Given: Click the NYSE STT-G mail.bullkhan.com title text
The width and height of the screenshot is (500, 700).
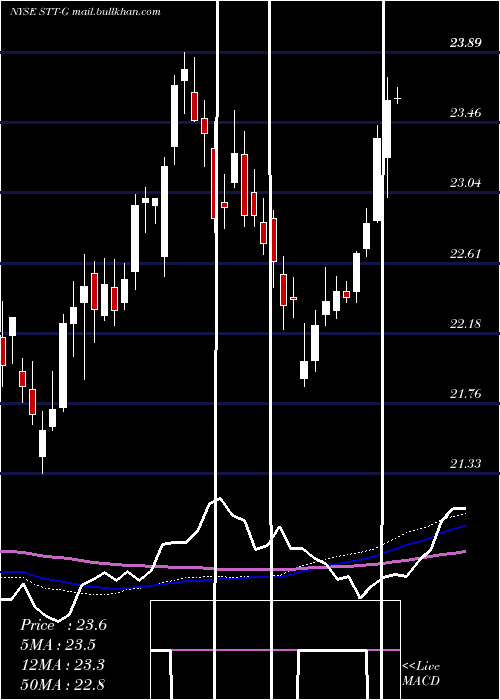Looking at the screenshot, I should coord(85,12).
